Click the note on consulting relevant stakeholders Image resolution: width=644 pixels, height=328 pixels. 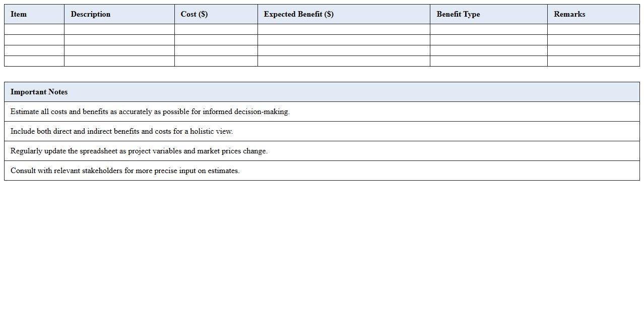point(125,171)
